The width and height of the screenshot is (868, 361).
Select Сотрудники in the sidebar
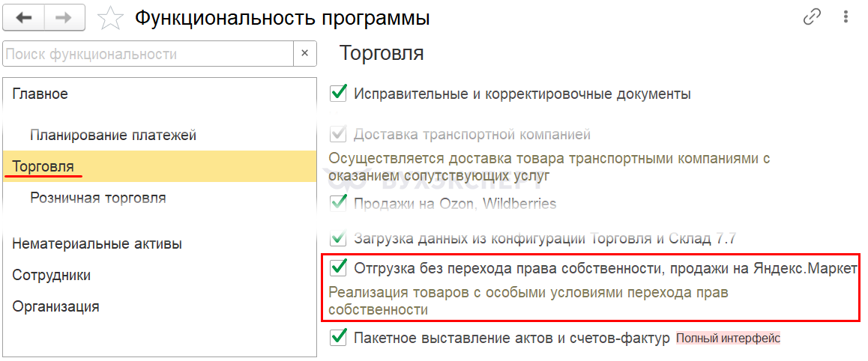52,275
